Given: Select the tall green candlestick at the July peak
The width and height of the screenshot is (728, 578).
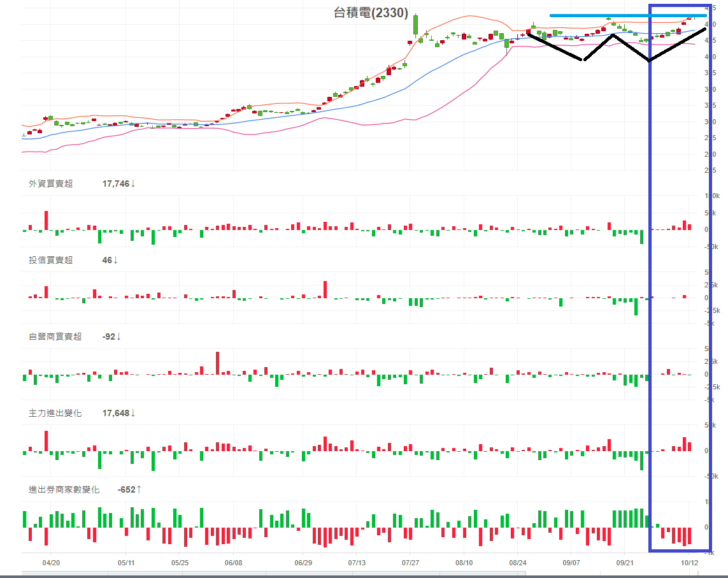Looking at the screenshot, I should [x=415, y=25].
